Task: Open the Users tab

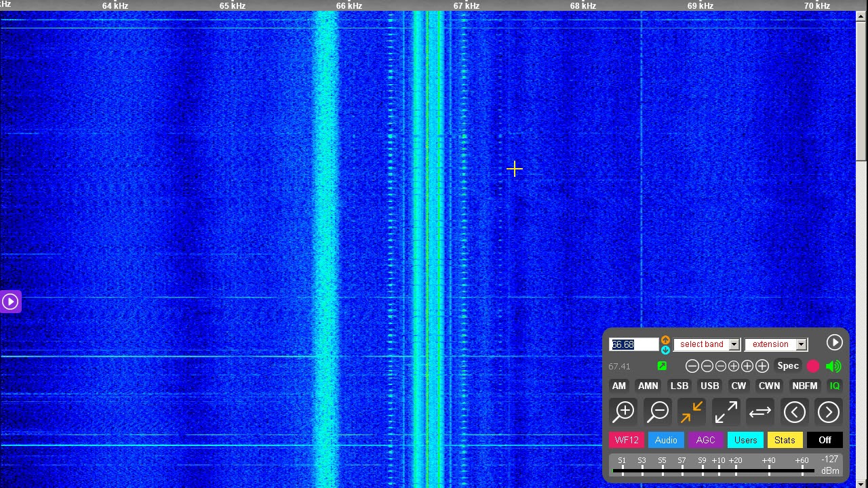Action: (745, 440)
